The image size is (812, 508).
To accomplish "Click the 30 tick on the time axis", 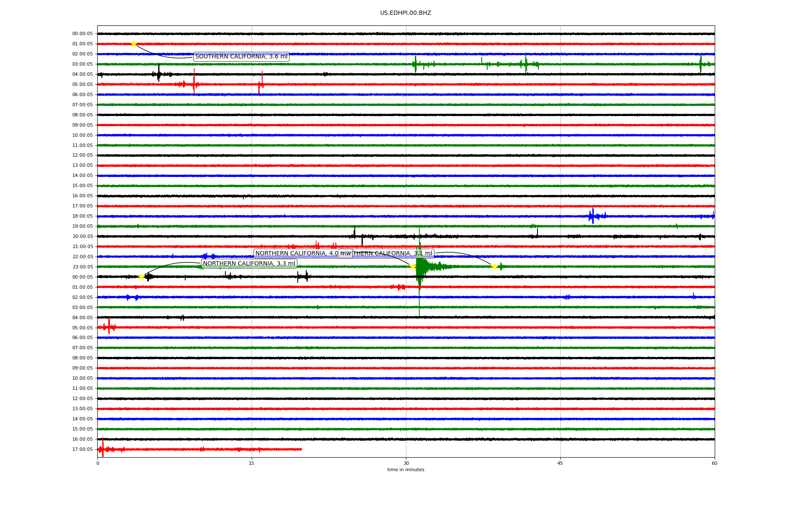I will pyautogui.click(x=406, y=463).
